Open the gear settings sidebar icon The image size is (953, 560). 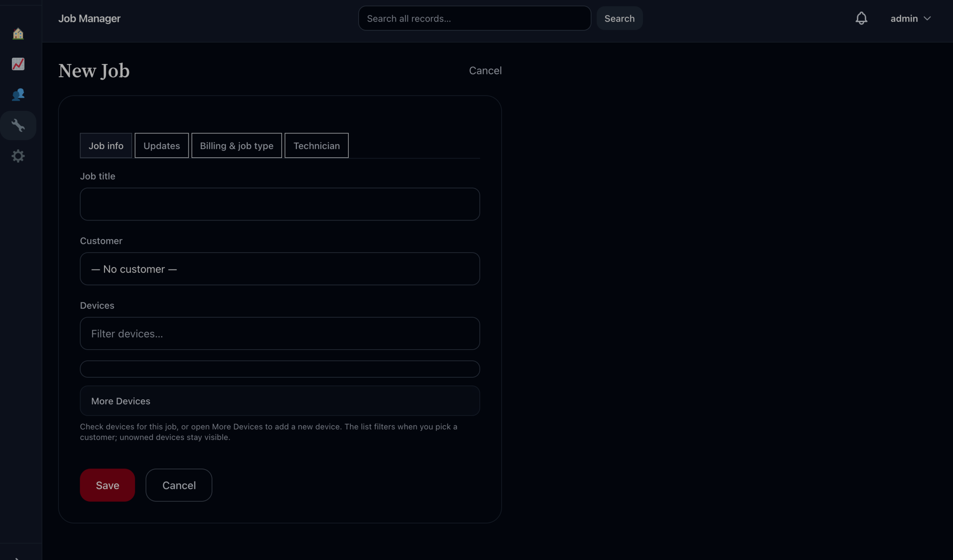click(x=18, y=156)
